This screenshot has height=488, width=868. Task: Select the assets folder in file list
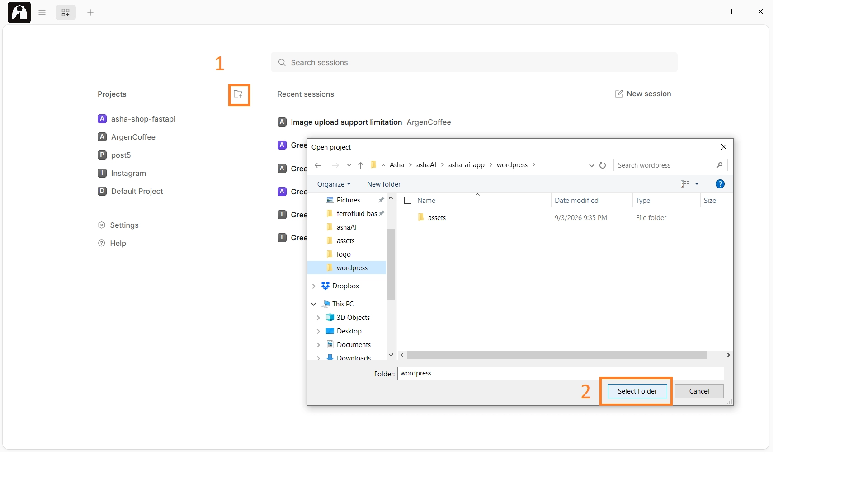coord(437,218)
